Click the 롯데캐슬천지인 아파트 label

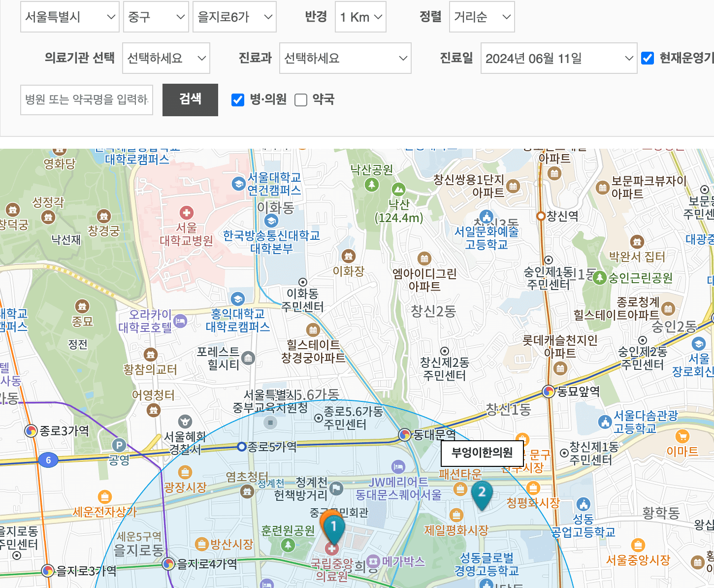point(560,346)
